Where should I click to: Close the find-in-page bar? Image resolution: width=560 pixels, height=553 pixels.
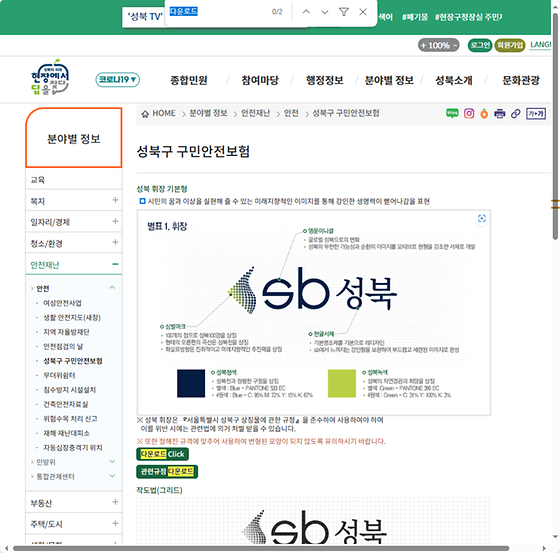tap(363, 12)
